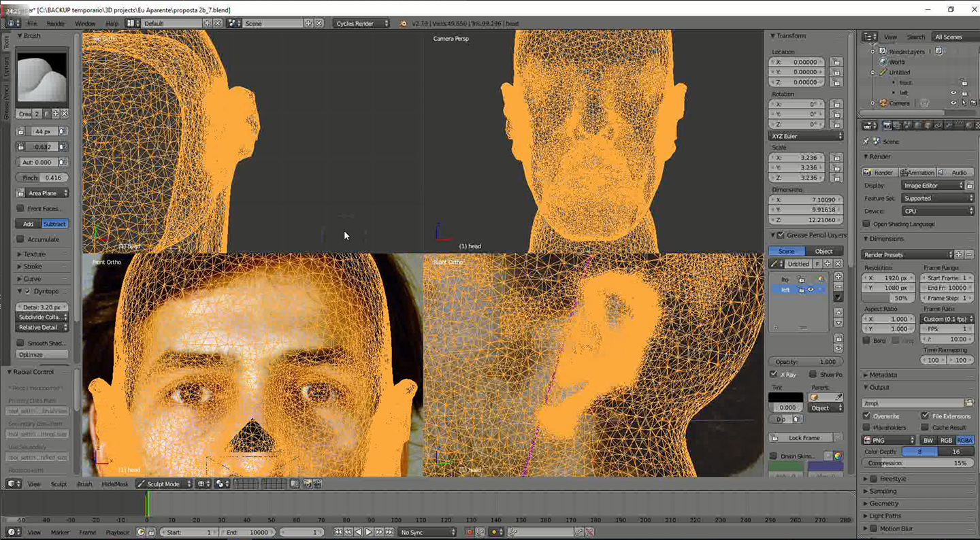Click the Subtract brush direction button
This screenshot has height=540, width=980.
(54, 224)
